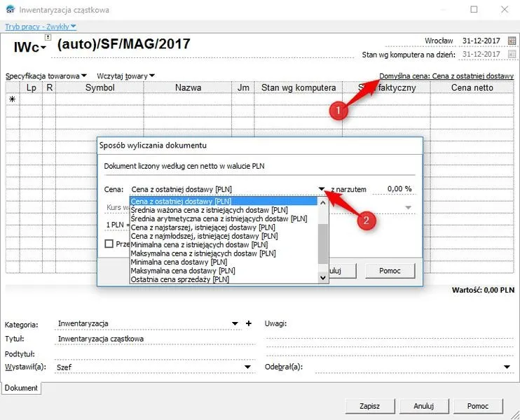The image size is (520, 420).
Task: Expand the Cena dropdown arrow in dialog
Action: pyautogui.click(x=322, y=189)
